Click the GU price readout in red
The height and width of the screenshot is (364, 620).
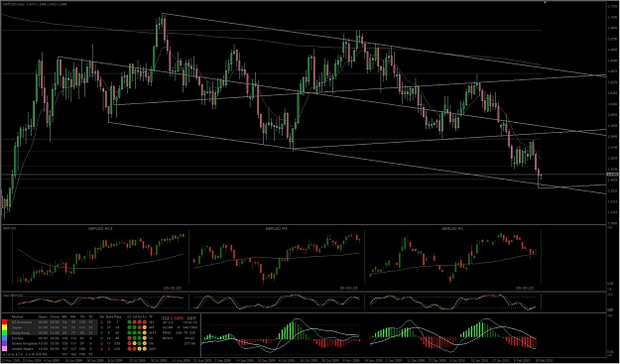point(177,318)
